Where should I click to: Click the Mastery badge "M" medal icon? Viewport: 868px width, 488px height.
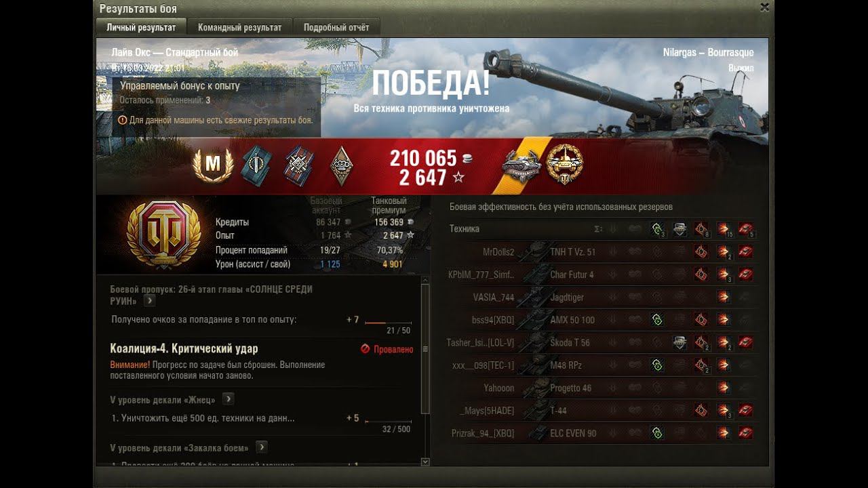tap(213, 165)
